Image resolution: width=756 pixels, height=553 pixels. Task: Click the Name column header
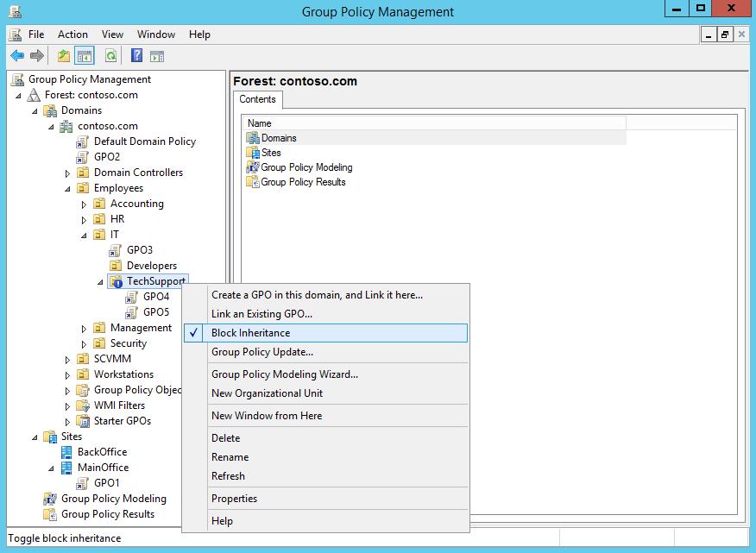435,123
